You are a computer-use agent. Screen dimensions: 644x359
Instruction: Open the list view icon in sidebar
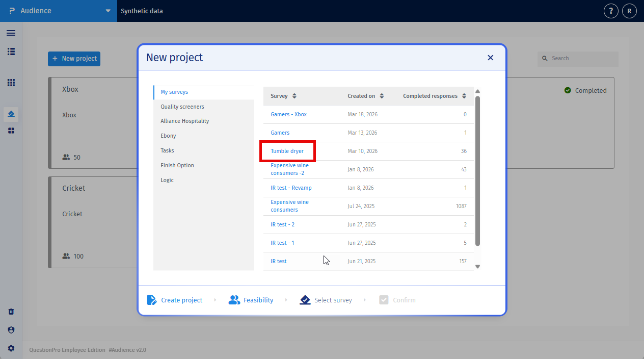[x=11, y=52]
